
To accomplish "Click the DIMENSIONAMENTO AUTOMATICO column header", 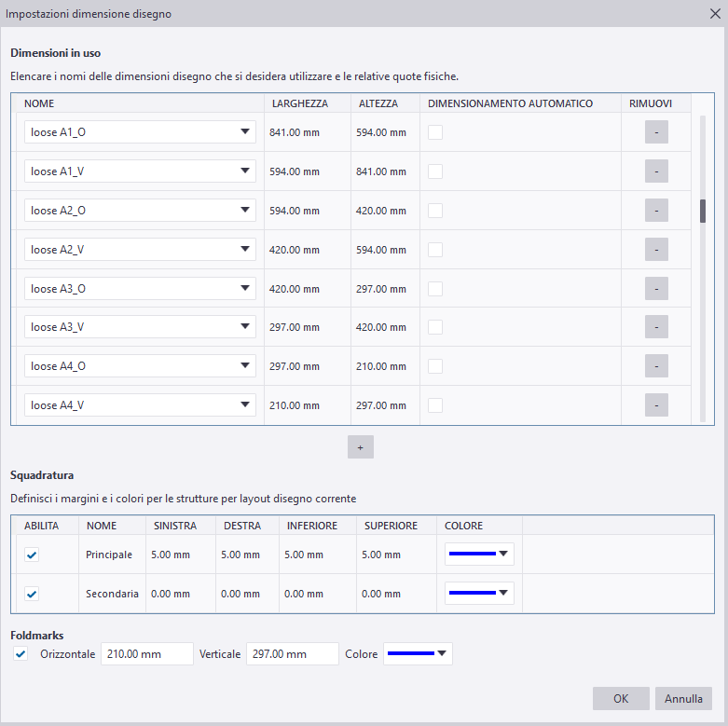I will 510,103.
